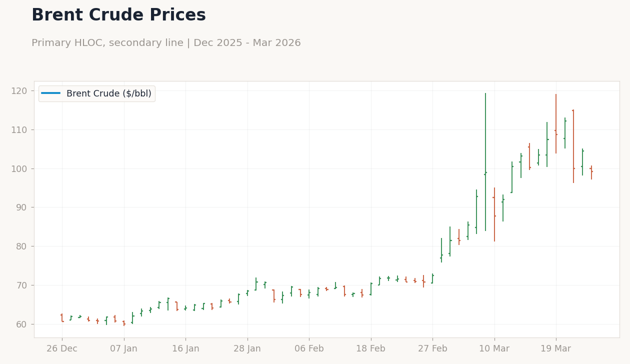Viewport: 630px width, 364px height.
Task: Click the 70 y-axis tick label
Action: tap(21, 285)
